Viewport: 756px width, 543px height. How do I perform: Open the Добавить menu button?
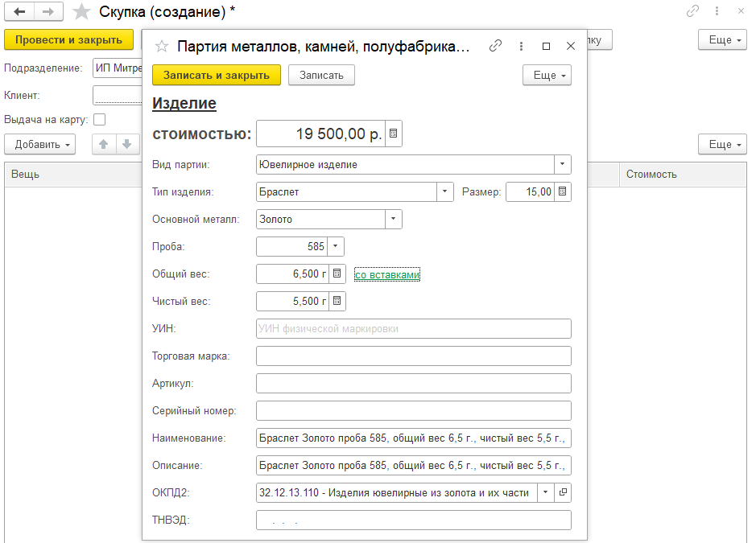39,145
